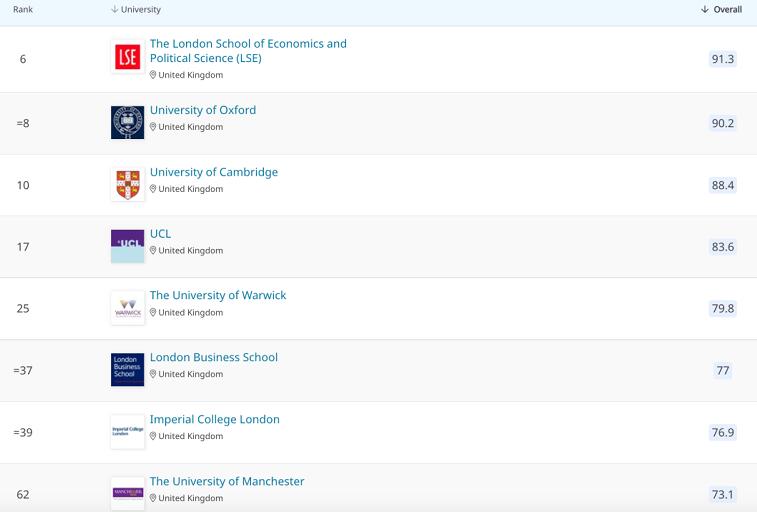Click the University of Manchester logo
Screen dimensions: 757x512
[127, 492]
